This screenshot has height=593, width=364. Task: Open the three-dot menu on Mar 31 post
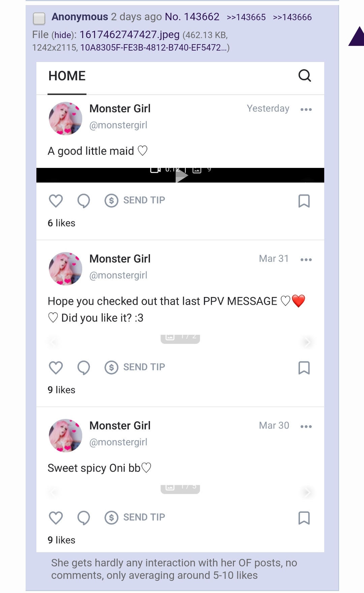pos(306,260)
